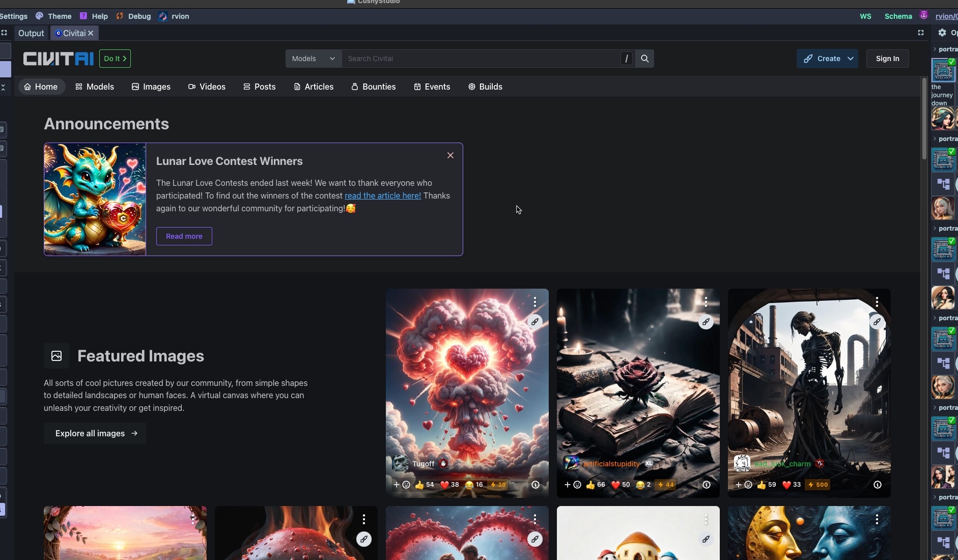Open the Models search category dropdown
The width and height of the screenshot is (958, 560).
coord(313,59)
